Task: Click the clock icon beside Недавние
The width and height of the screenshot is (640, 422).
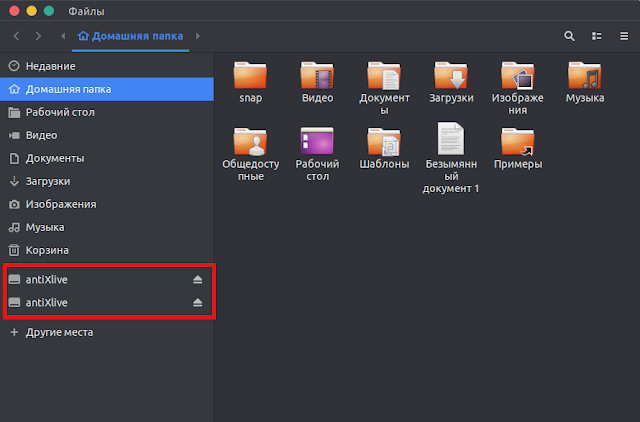Action: 14,66
